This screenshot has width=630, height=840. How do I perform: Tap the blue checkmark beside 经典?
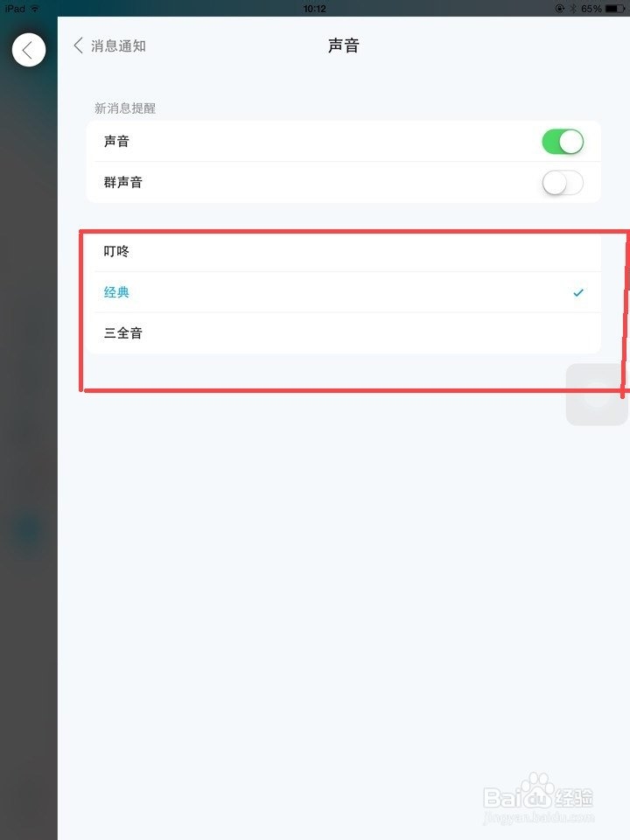578,292
